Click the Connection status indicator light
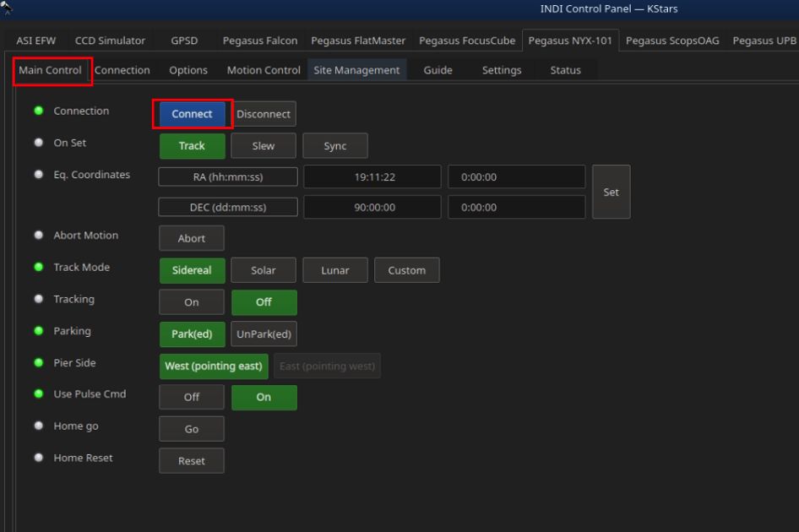The image size is (799, 532). tap(39, 111)
